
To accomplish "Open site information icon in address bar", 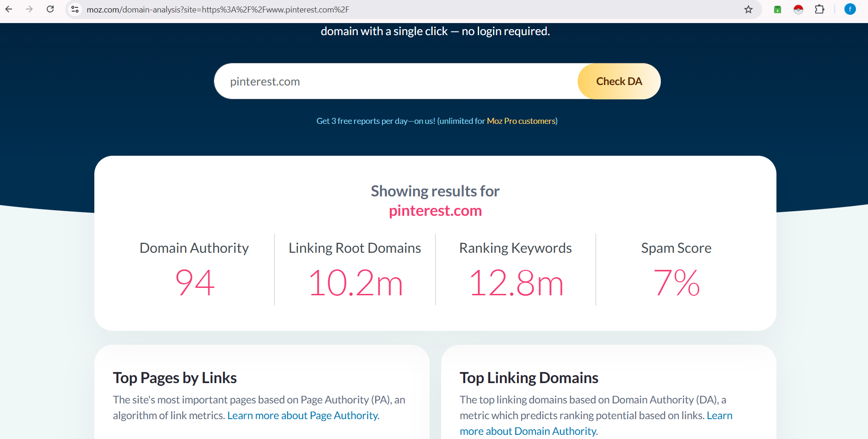I will (x=75, y=9).
